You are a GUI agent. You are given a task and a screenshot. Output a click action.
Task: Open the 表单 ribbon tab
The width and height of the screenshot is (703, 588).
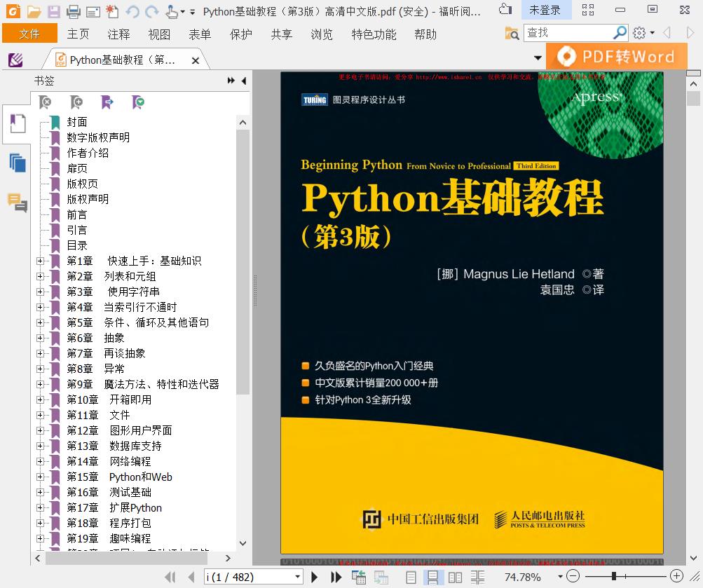pyautogui.click(x=200, y=34)
